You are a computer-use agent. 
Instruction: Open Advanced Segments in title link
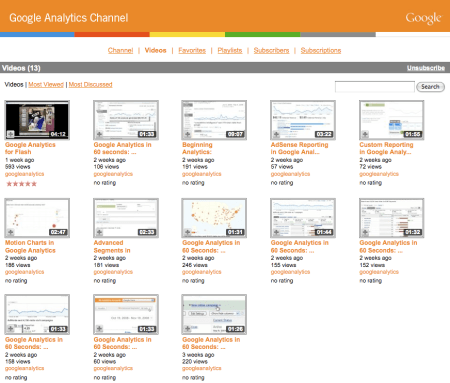[112, 247]
